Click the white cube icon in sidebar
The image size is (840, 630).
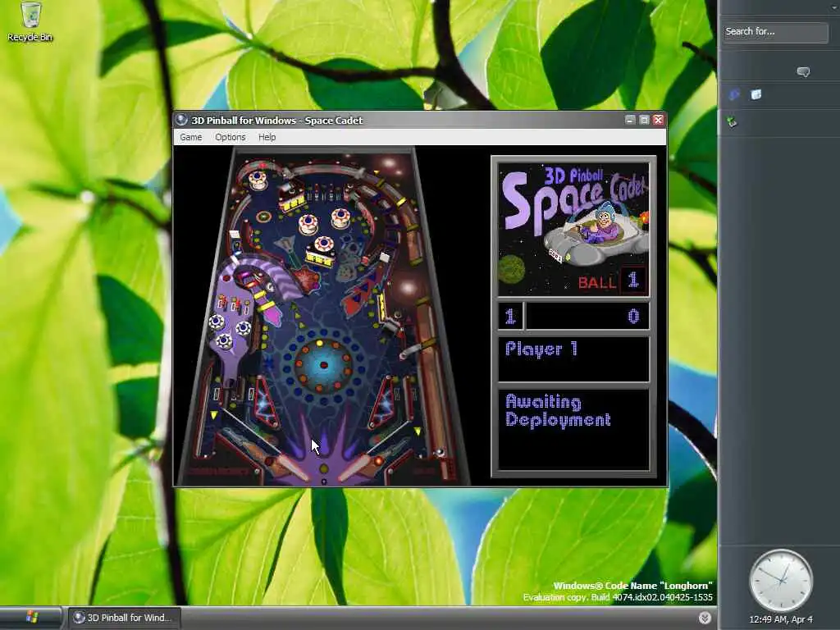pyautogui.click(x=756, y=95)
